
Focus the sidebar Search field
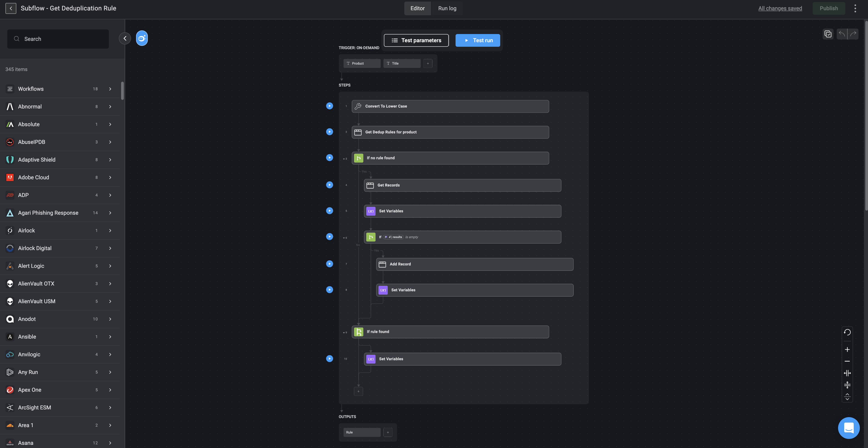click(x=58, y=39)
